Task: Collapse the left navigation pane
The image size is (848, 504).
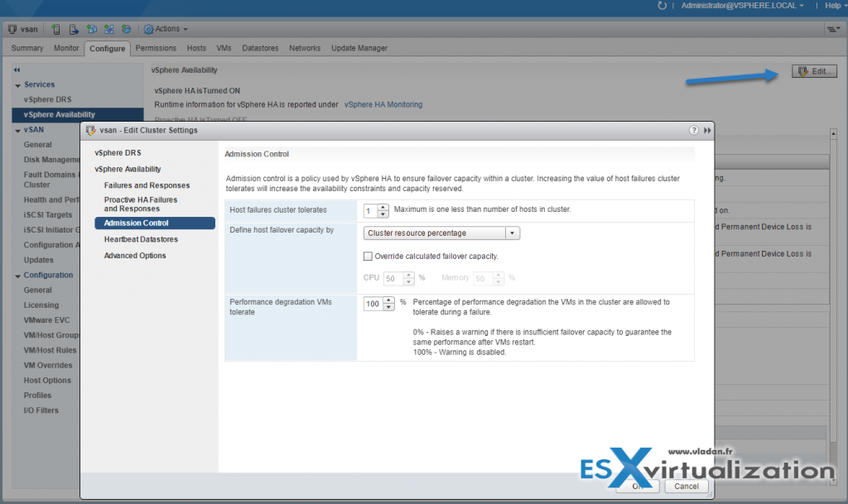Action: tap(17, 70)
